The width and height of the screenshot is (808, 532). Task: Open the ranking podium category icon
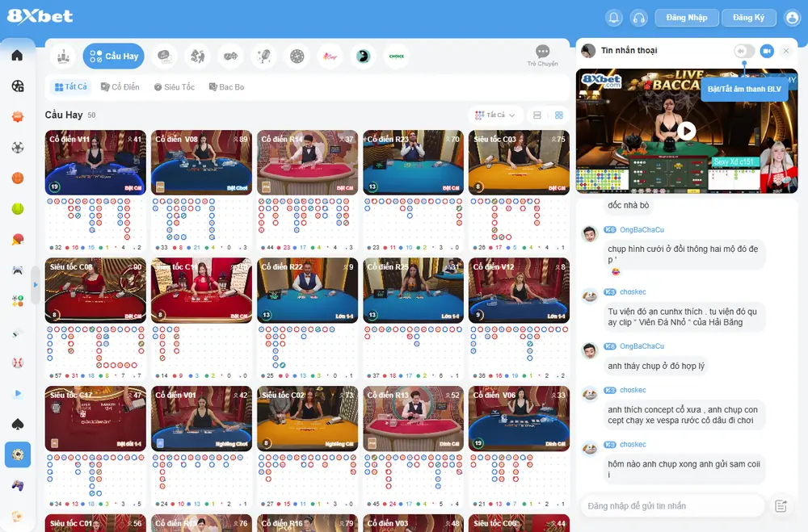click(63, 57)
